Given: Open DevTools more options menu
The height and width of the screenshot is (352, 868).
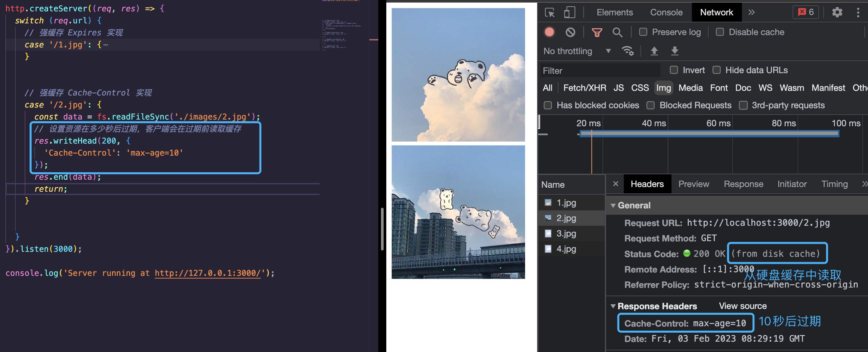Looking at the screenshot, I should coord(858,12).
